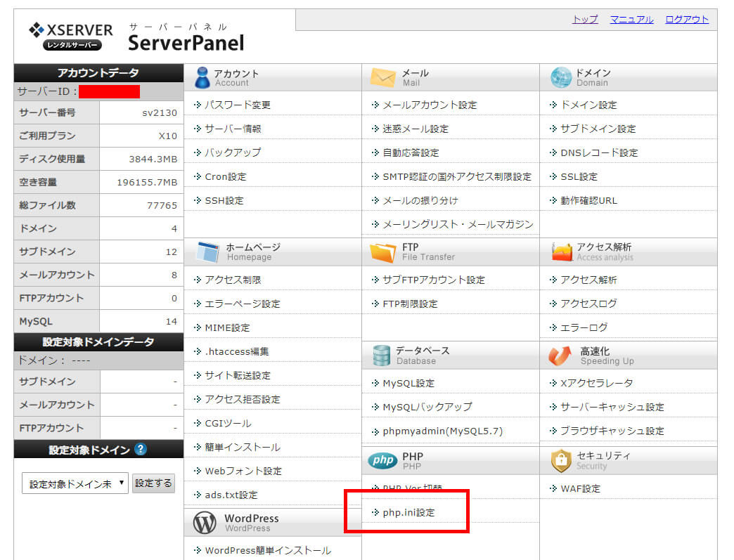Image resolution: width=734 pixels, height=560 pixels.
Task: Click the FTP folder icon
Action: pyautogui.click(x=382, y=252)
